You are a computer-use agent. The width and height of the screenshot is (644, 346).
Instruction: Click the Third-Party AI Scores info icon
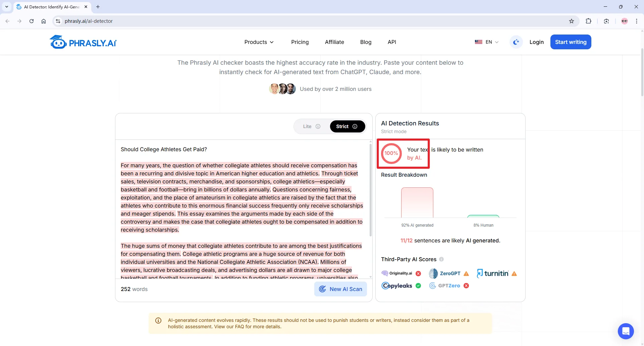(x=441, y=259)
